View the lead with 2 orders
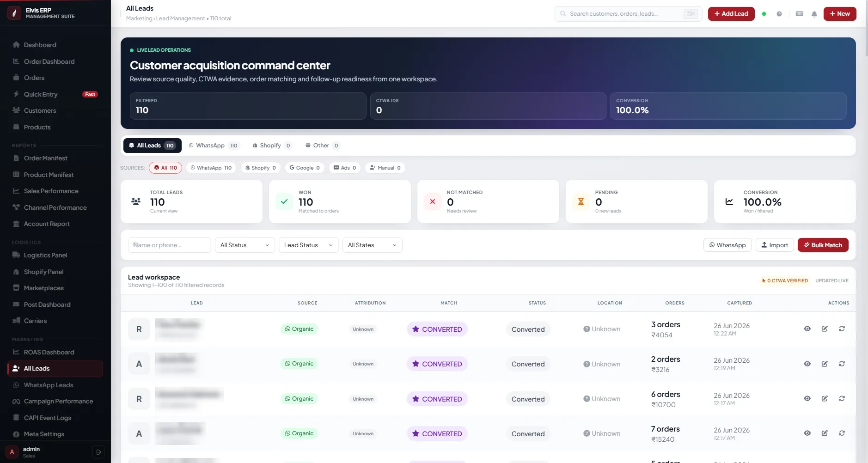 [x=807, y=364]
